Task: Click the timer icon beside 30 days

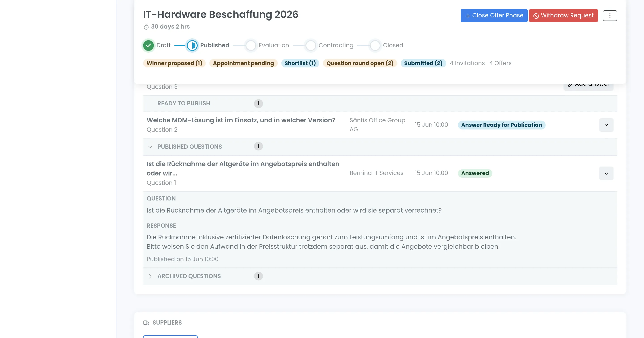Action: [146, 27]
